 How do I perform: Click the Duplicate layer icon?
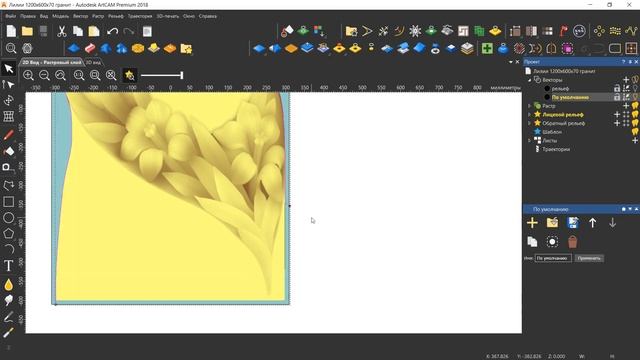pyautogui.click(x=532, y=242)
